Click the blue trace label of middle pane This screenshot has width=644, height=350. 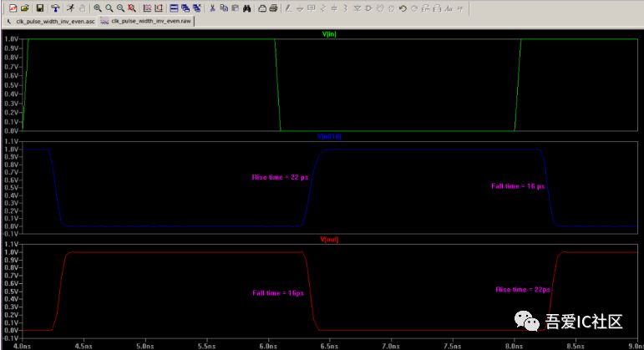[x=329, y=136]
